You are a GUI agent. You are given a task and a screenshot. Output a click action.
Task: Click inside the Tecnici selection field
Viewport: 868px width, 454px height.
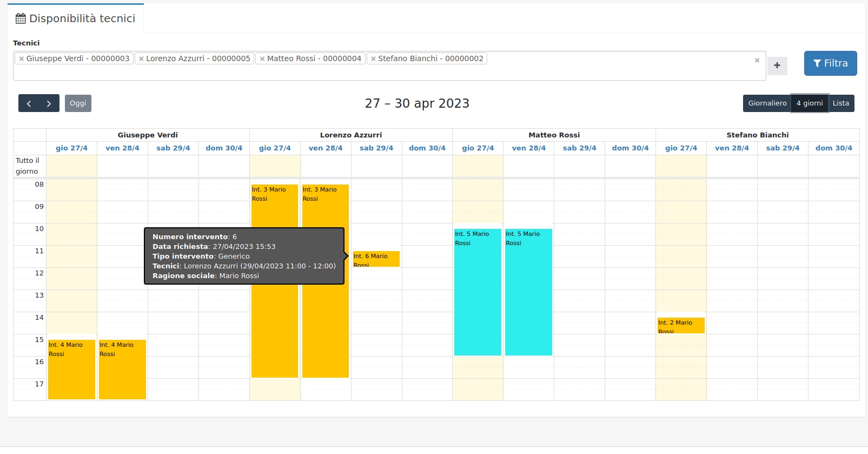(x=379, y=72)
